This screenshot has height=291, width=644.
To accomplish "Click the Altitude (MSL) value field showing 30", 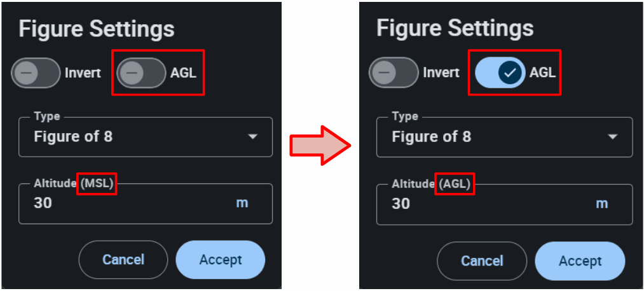I will click(127, 204).
